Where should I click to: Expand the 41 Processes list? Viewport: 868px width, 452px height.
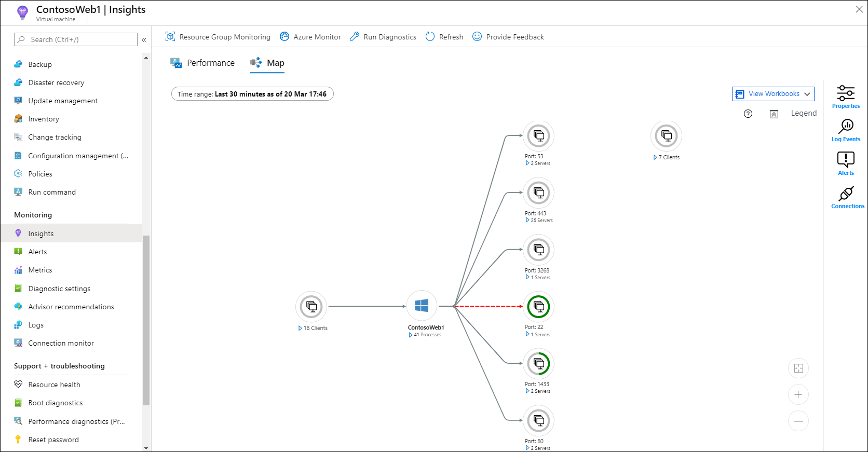coord(411,335)
